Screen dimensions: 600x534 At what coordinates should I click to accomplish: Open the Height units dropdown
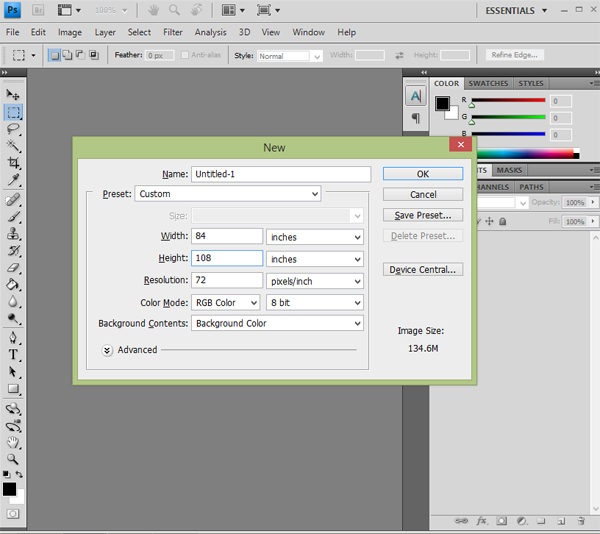(315, 259)
